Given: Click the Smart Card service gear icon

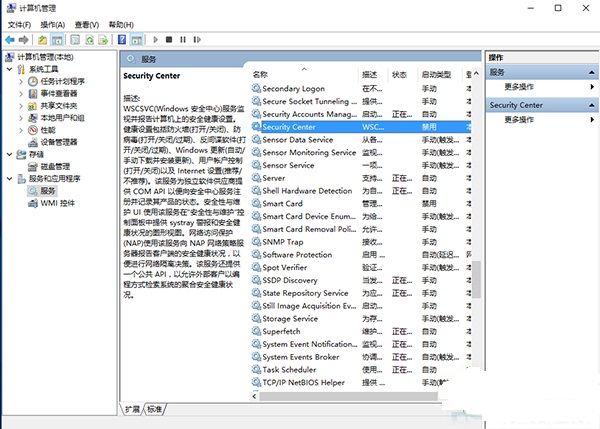Looking at the screenshot, I should pos(256,204).
